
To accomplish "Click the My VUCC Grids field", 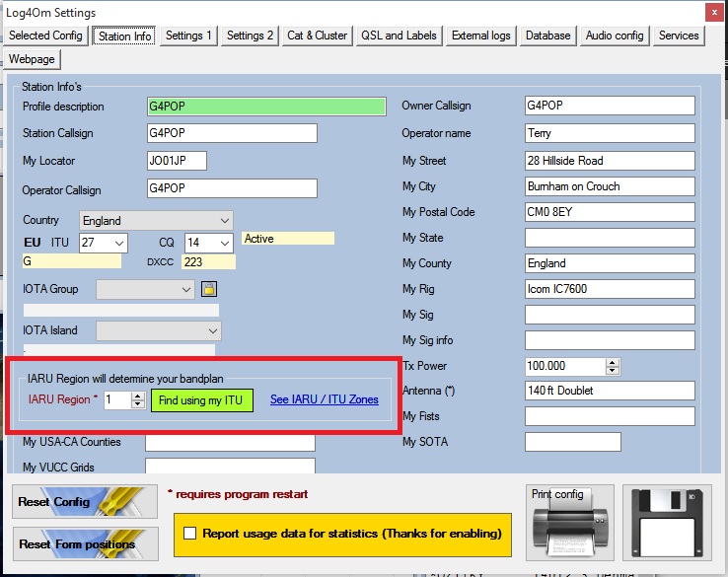I will coord(230,466).
